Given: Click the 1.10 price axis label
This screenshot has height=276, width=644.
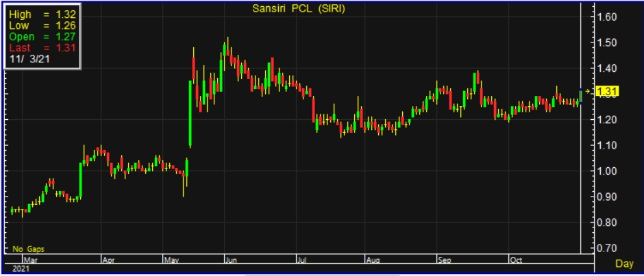Looking at the screenshot, I should (606, 145).
